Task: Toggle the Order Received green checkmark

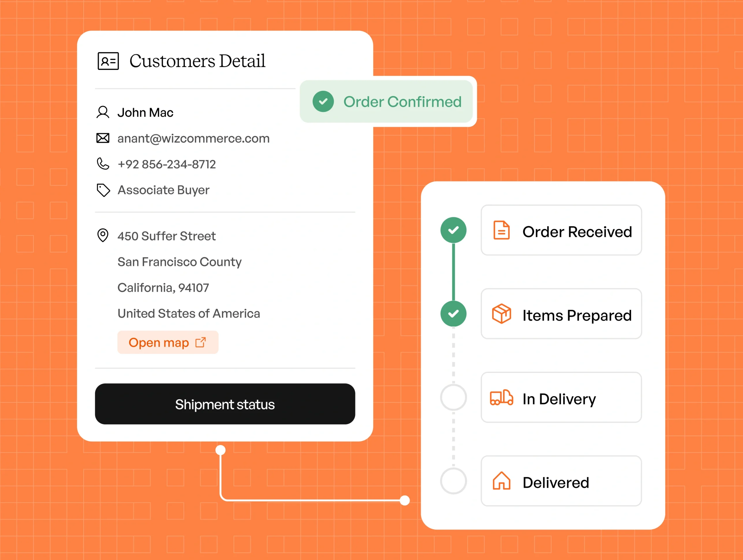Action: point(453,230)
